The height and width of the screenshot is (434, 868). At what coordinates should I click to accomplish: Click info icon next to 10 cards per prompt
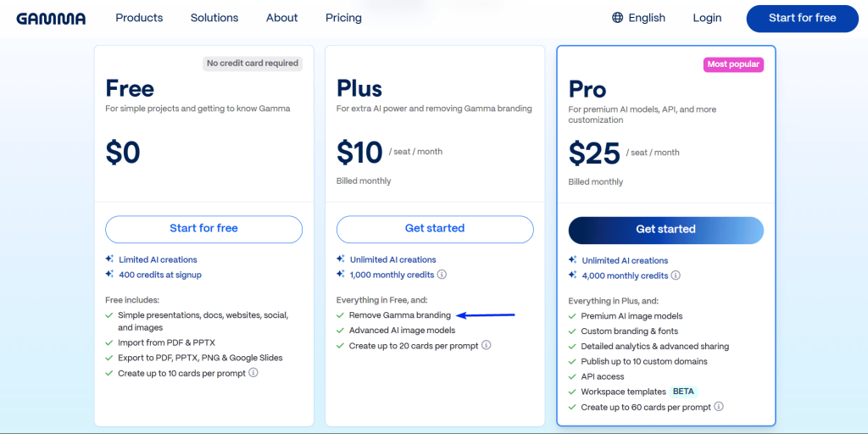(x=253, y=373)
